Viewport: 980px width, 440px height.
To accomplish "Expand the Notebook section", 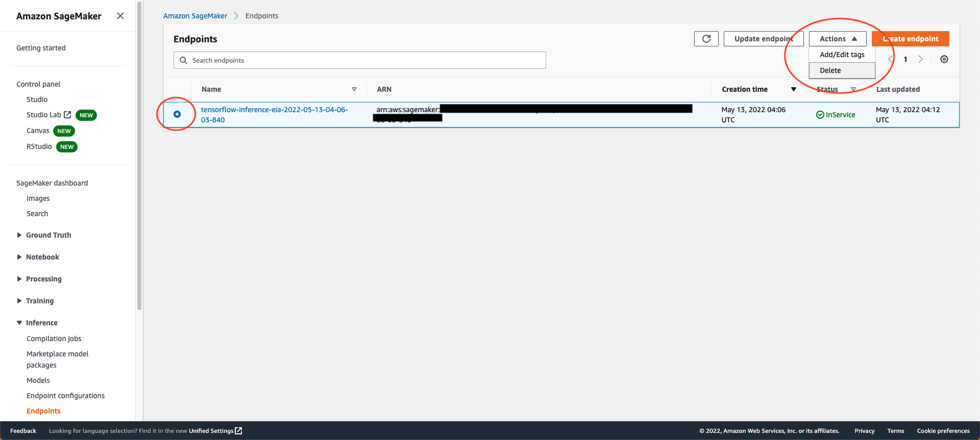I will (19, 257).
